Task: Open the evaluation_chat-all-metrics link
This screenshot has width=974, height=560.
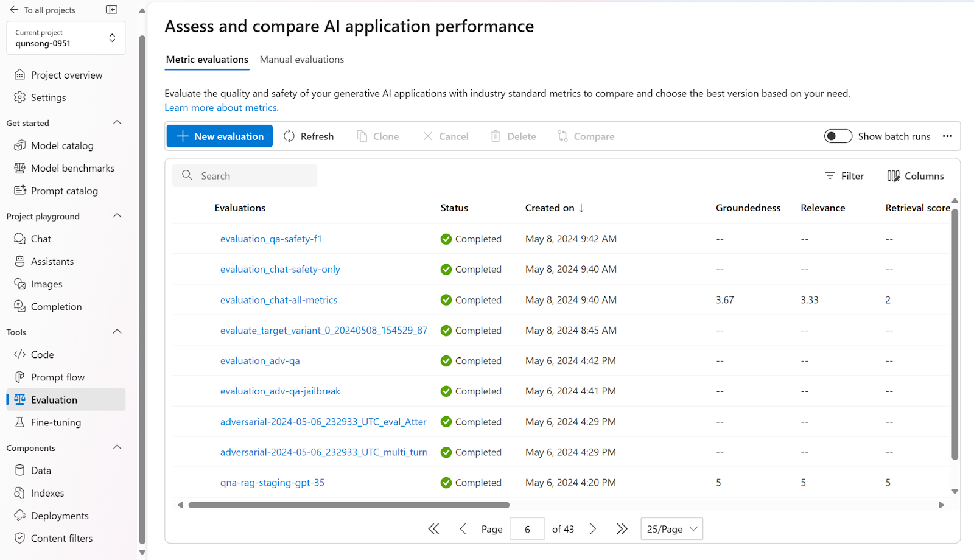Action: [278, 300]
